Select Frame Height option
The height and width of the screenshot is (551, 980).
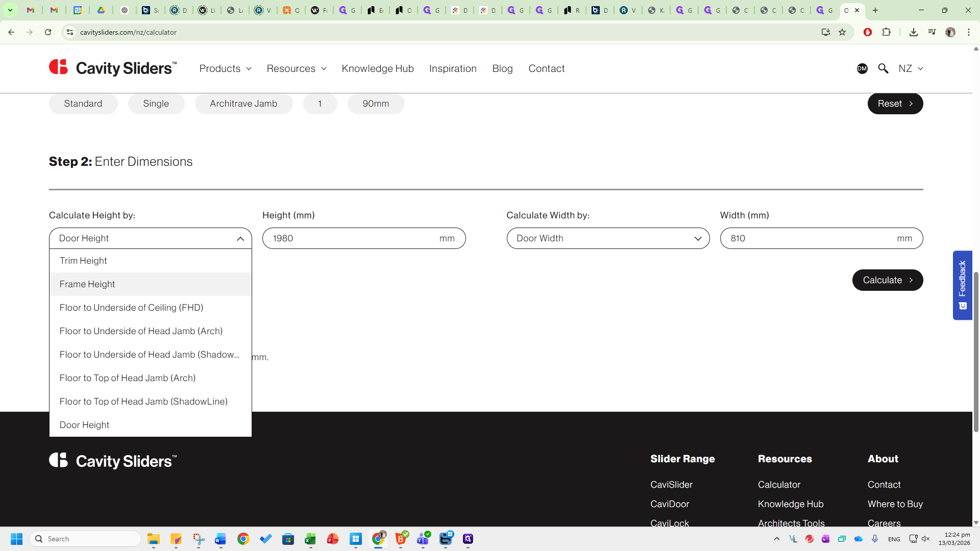tap(87, 284)
